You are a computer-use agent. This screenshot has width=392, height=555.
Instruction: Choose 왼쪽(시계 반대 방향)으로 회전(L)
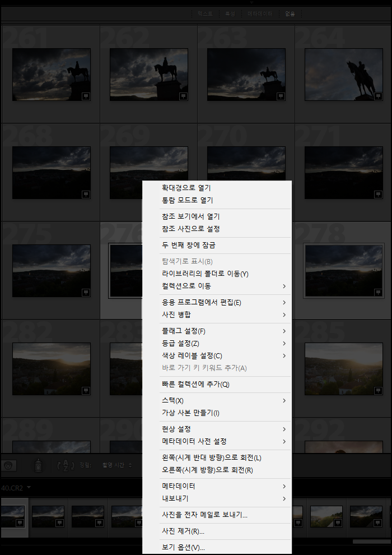coord(217,457)
